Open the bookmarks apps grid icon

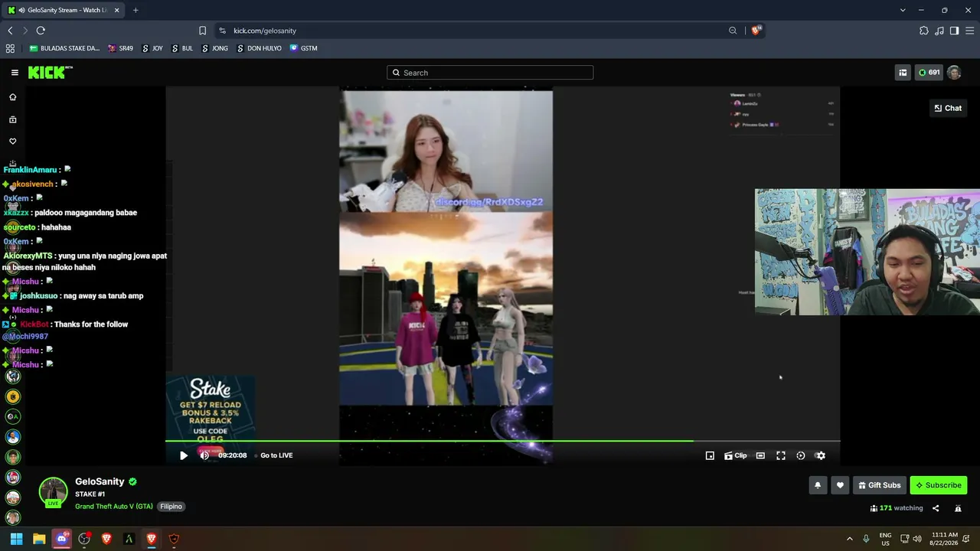(x=10, y=48)
